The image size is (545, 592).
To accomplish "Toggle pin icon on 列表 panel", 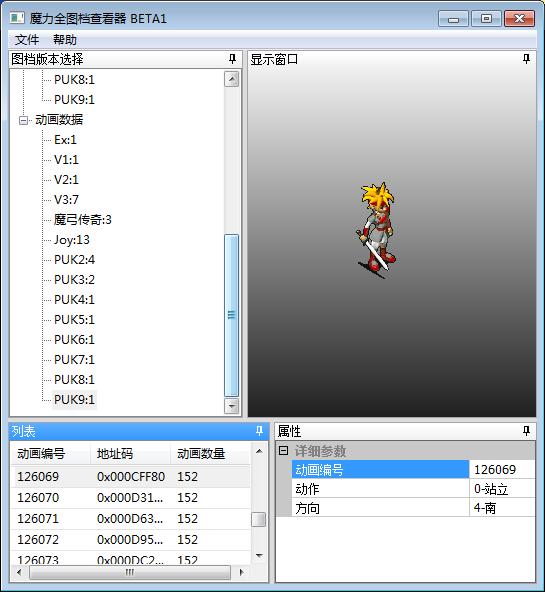I will point(259,431).
